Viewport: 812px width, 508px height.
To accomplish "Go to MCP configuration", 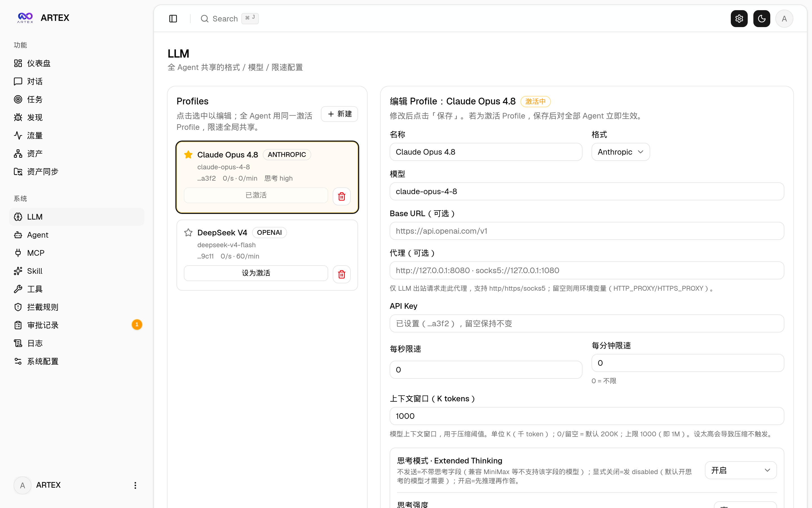I will click(x=76, y=253).
